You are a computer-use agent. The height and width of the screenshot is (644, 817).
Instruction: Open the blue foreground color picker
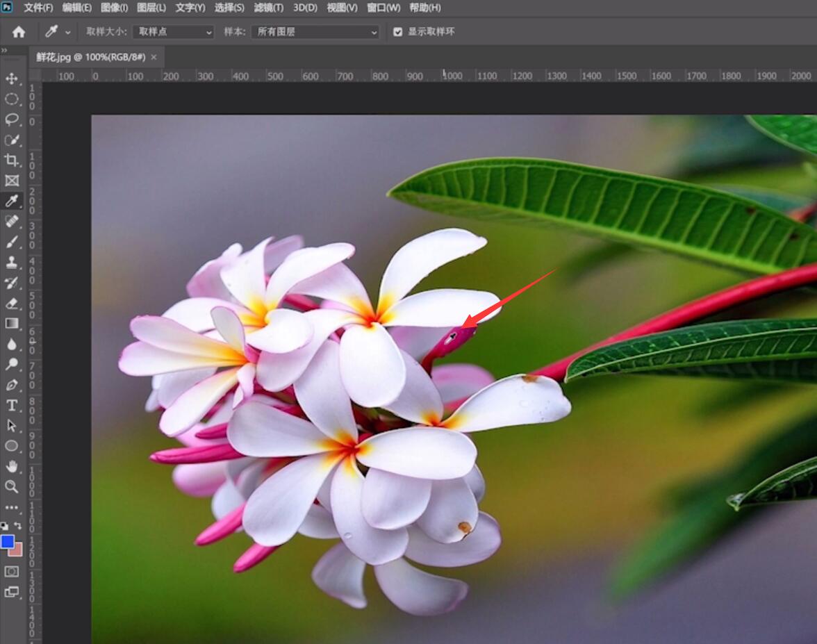coord(7,541)
